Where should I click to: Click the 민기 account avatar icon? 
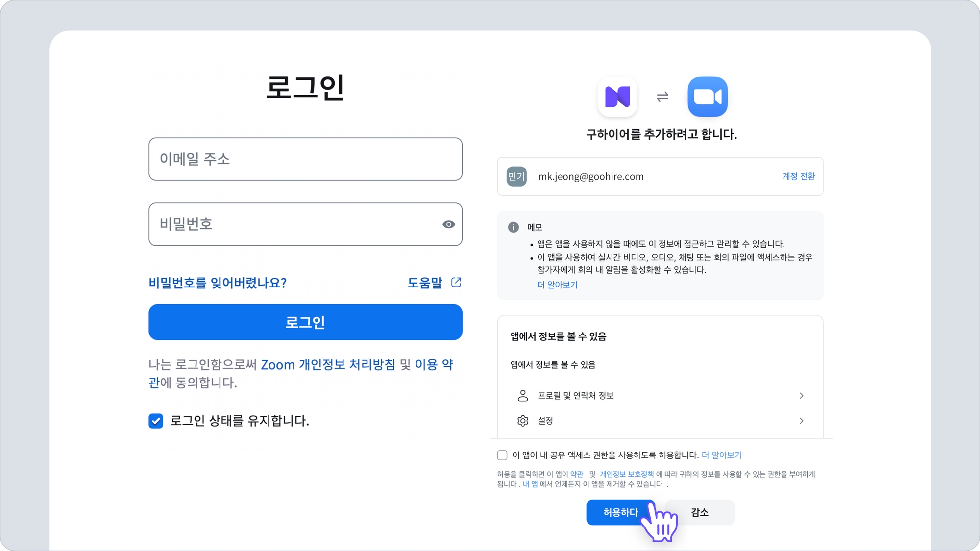[x=516, y=176]
